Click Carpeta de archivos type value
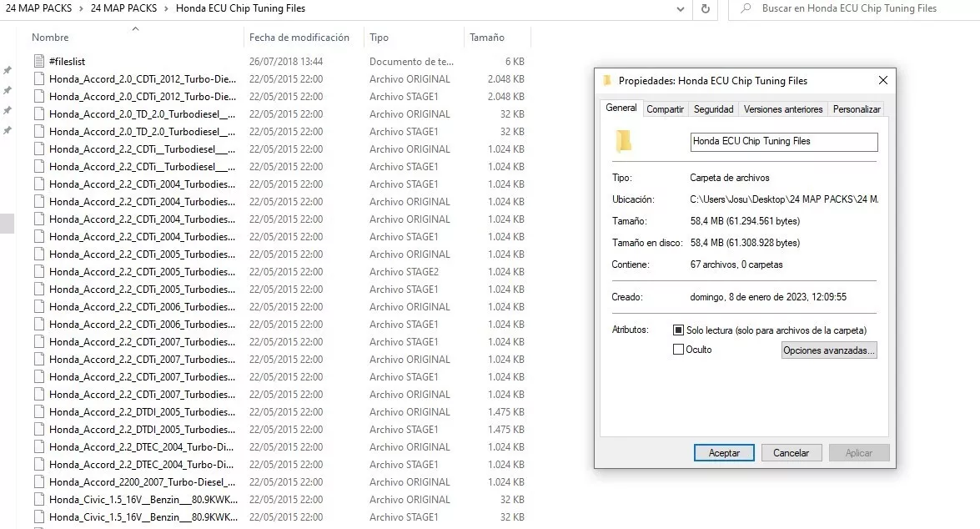Image resolution: width=980 pixels, height=529 pixels. (730, 178)
